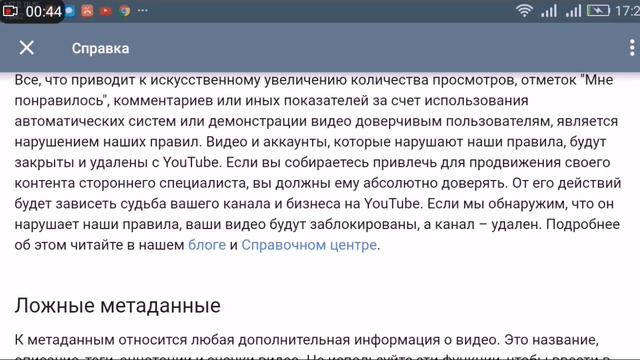The image size is (640, 360).
Task: Tap the line starting 'К метаданным относится'
Action: (307, 340)
